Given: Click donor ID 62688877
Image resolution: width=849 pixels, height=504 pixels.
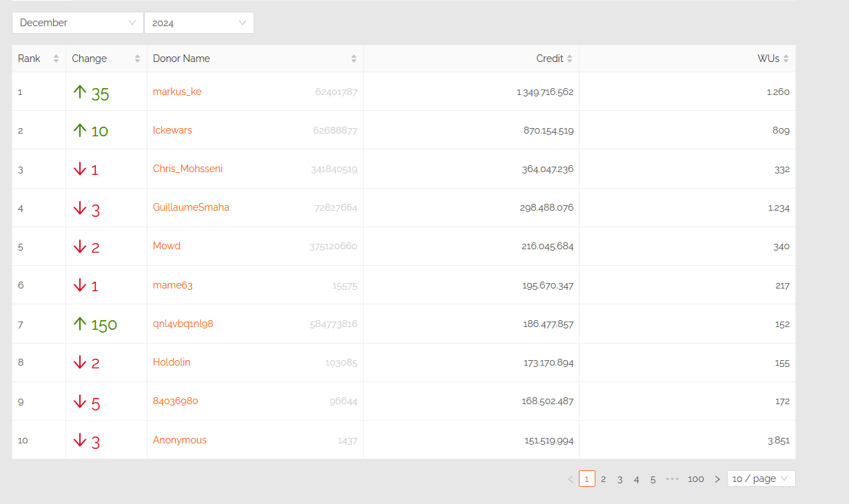Looking at the screenshot, I should (x=335, y=130).
